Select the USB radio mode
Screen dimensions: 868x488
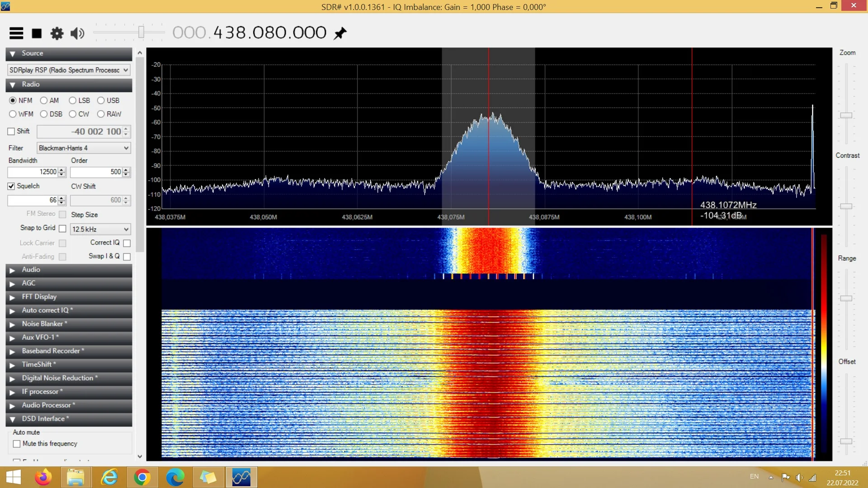[101, 100]
